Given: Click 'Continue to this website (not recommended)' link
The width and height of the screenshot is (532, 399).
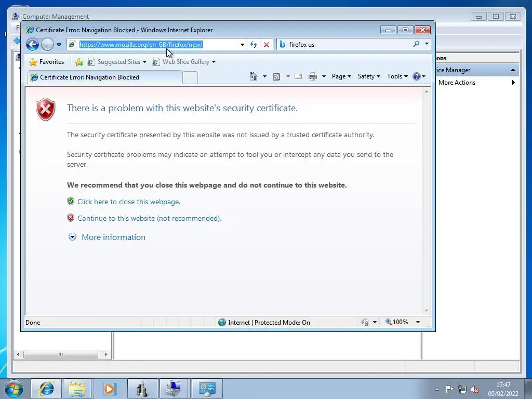Looking at the screenshot, I should click(x=149, y=219).
